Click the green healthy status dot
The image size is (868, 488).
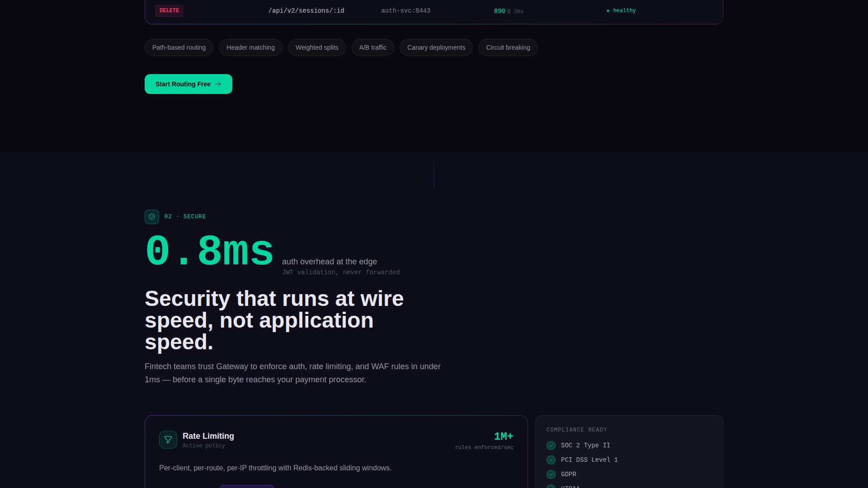point(608,10)
